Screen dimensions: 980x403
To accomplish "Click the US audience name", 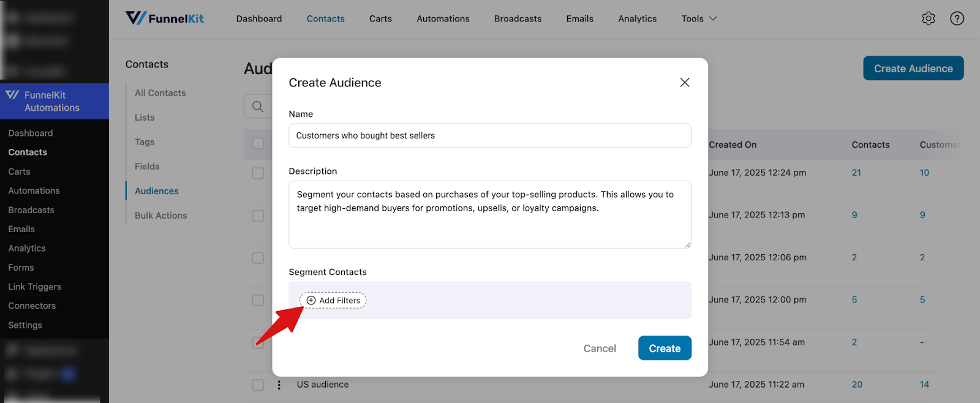I will click(x=323, y=384).
